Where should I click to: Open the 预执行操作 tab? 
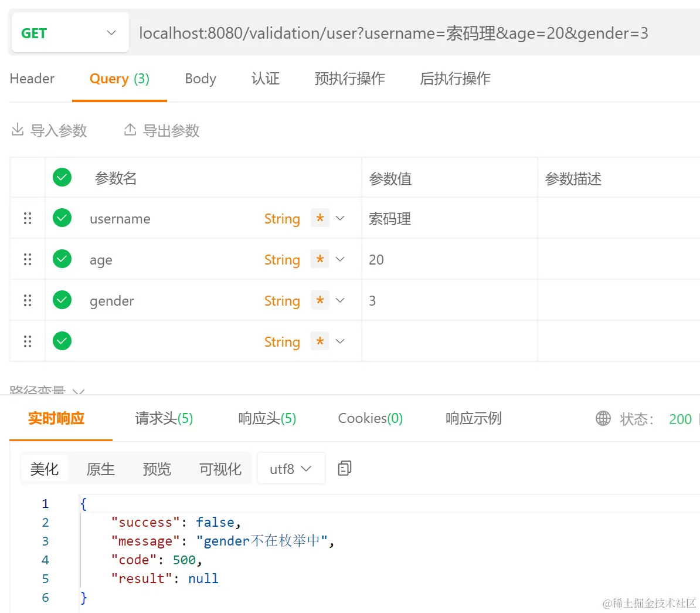tap(349, 79)
